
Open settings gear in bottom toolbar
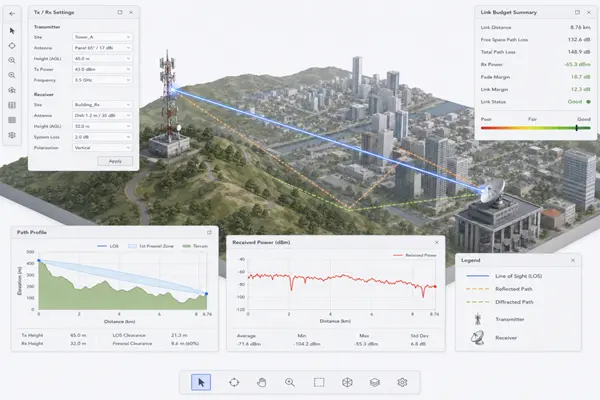[402, 382]
